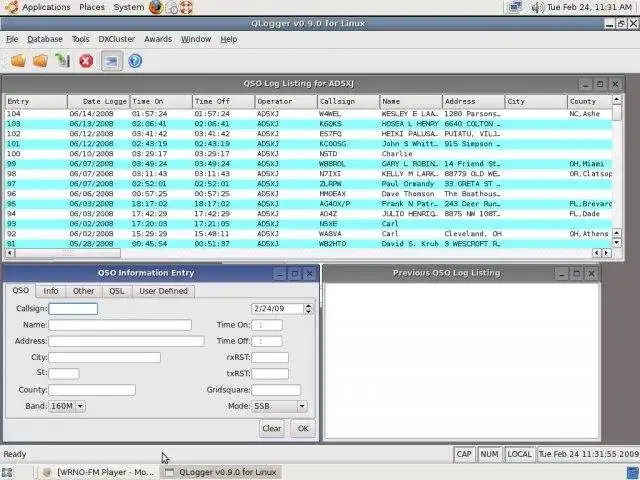
Task: Toggle the QSO entry window toolbar button
Action: [x=112, y=61]
